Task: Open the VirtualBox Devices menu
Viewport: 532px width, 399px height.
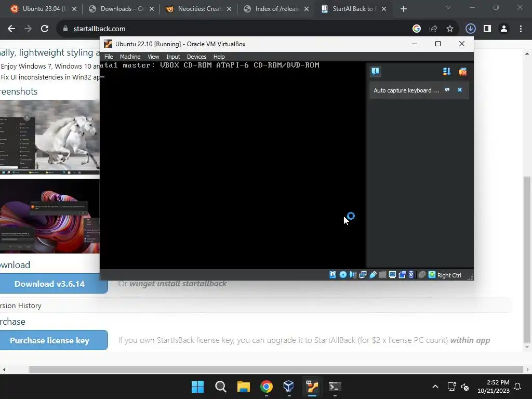Action: [x=196, y=57]
